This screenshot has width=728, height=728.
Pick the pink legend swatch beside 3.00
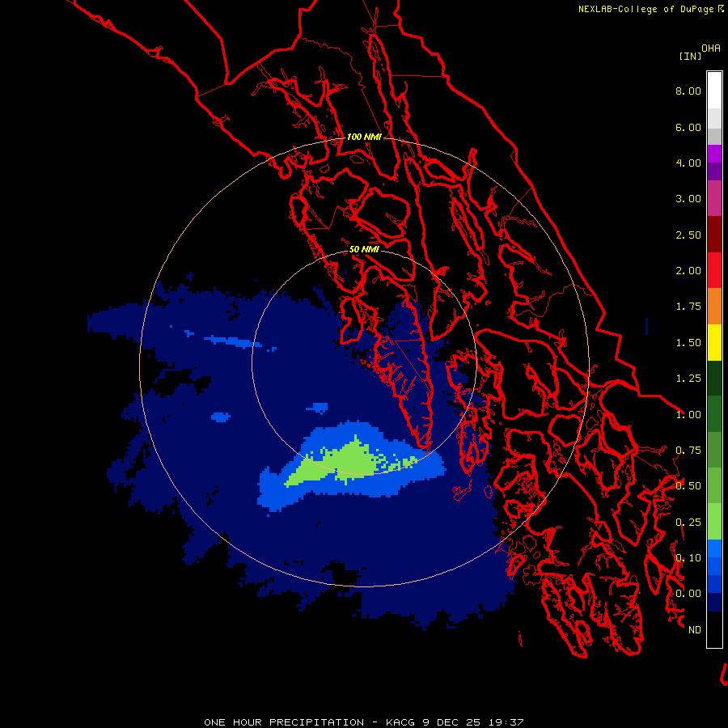click(x=714, y=198)
